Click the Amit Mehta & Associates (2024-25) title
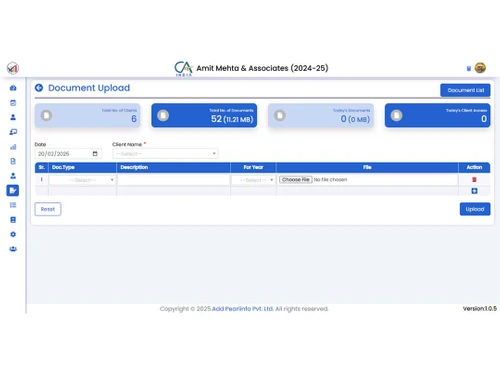The image size is (500, 375). coord(262,68)
